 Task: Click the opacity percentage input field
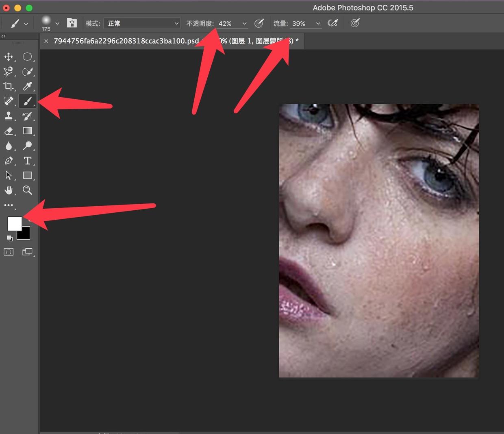tap(227, 24)
